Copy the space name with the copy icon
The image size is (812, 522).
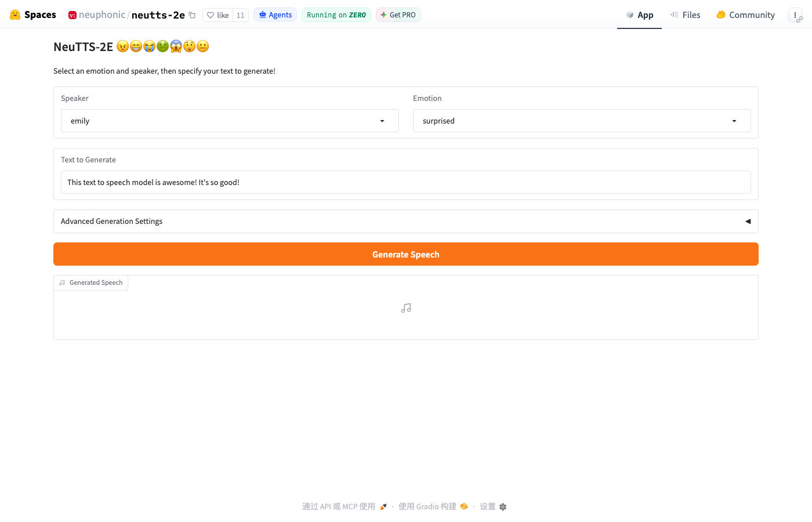click(x=192, y=15)
